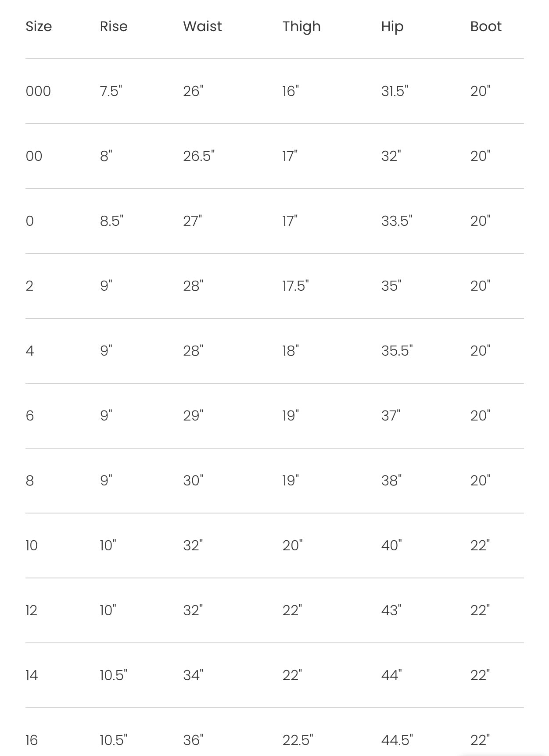This screenshot has width=549, height=756.
Task: Click the Boot column header
Action: pyautogui.click(x=486, y=26)
